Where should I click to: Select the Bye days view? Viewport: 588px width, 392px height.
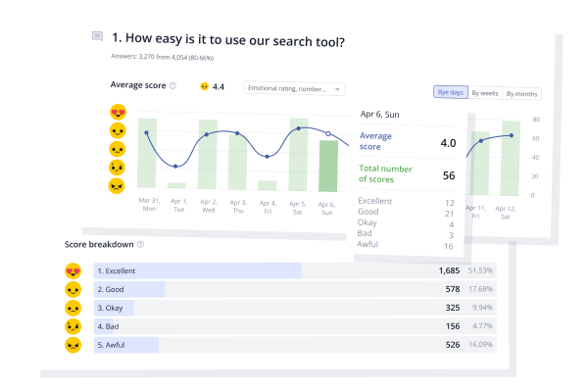coord(450,93)
